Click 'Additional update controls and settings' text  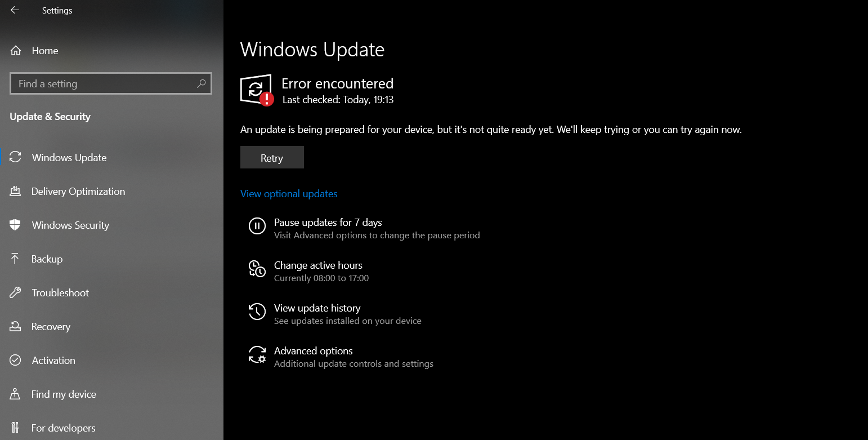(354, 364)
